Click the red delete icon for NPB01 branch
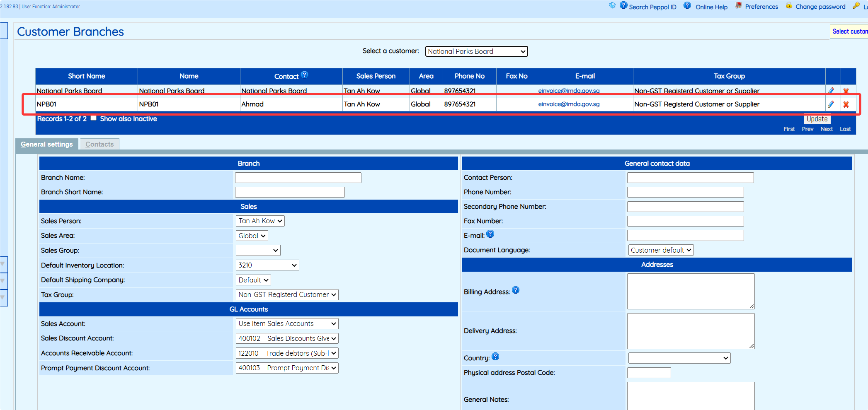 [846, 104]
